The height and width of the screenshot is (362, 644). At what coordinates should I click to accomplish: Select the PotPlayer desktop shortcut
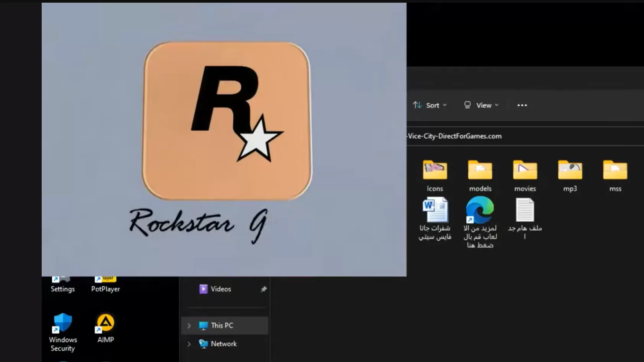[x=106, y=285]
